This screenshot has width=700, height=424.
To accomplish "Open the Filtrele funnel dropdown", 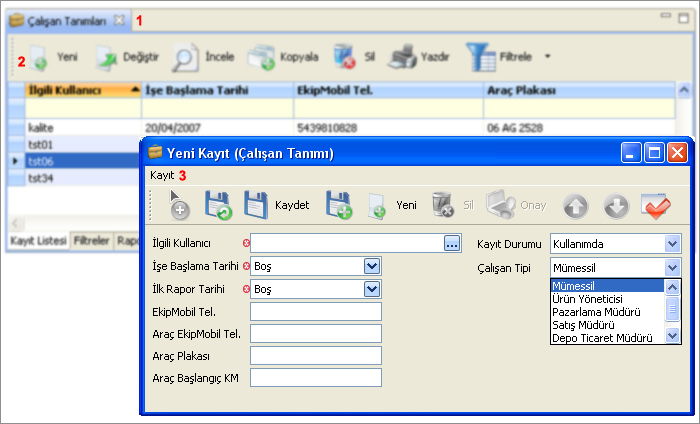I will click(x=512, y=58).
